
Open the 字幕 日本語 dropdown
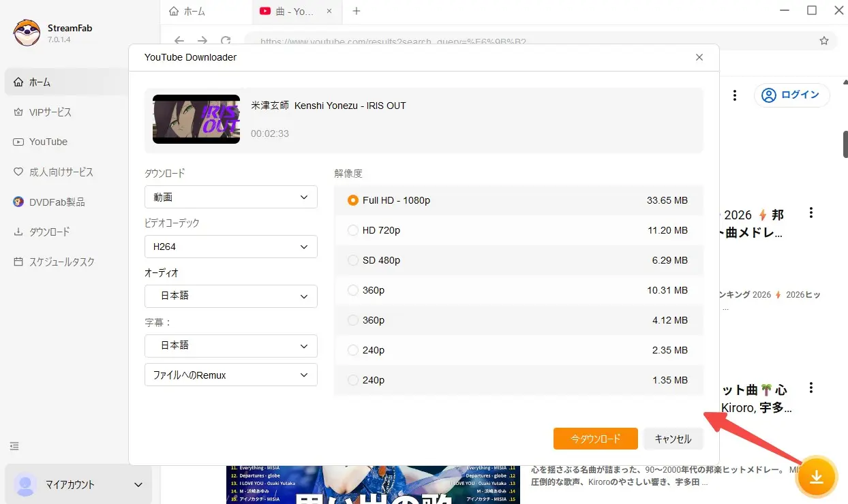point(231,346)
